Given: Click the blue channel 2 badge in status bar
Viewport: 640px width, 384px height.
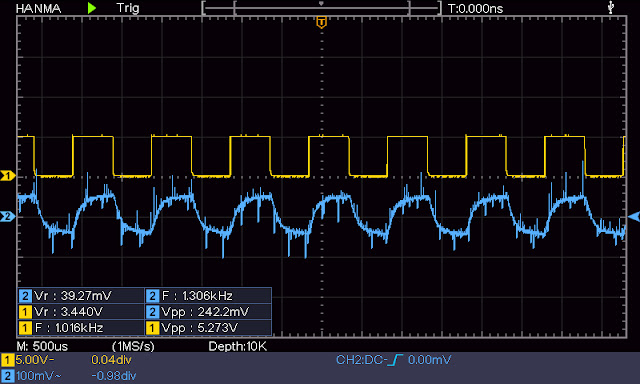Looking at the screenshot, I should click(x=7, y=376).
